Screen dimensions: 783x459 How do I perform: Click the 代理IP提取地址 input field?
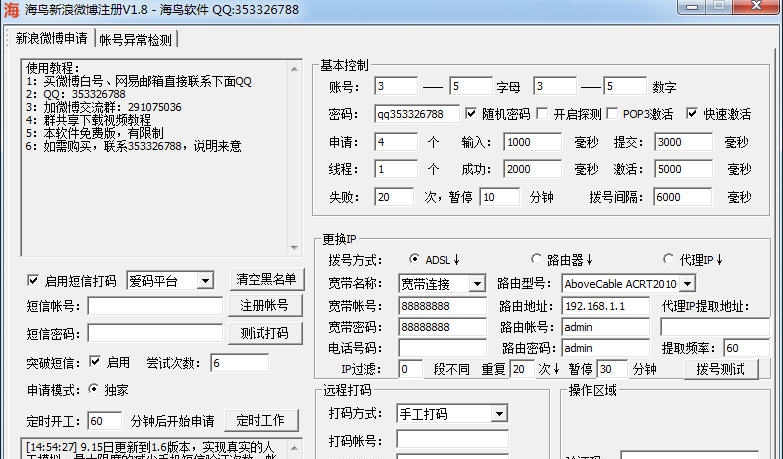click(715, 327)
